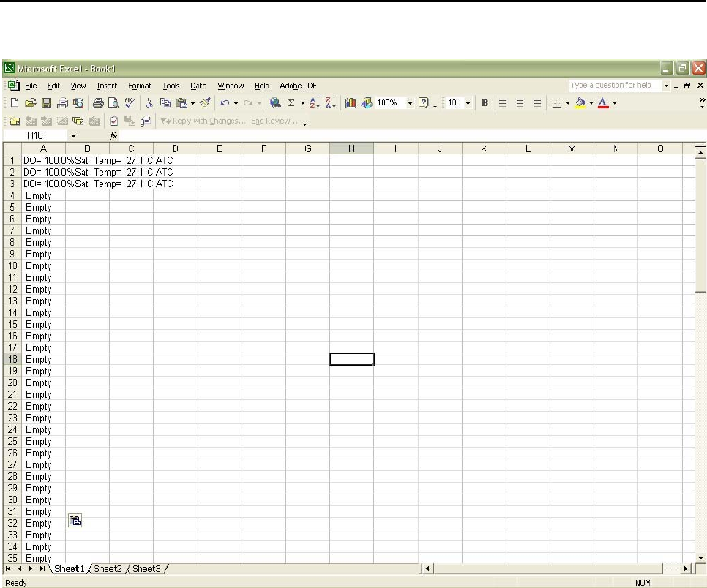Expand the font size dropdown
707x588 pixels.
coord(468,103)
